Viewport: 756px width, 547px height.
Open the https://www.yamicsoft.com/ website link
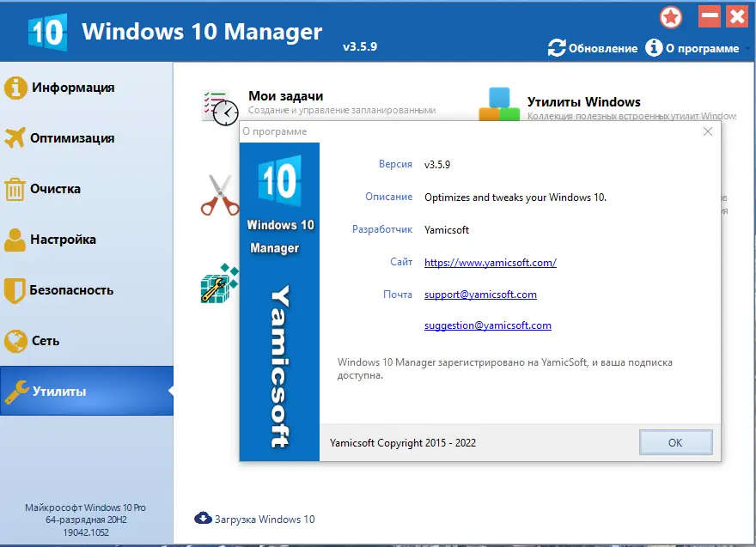[490, 262]
